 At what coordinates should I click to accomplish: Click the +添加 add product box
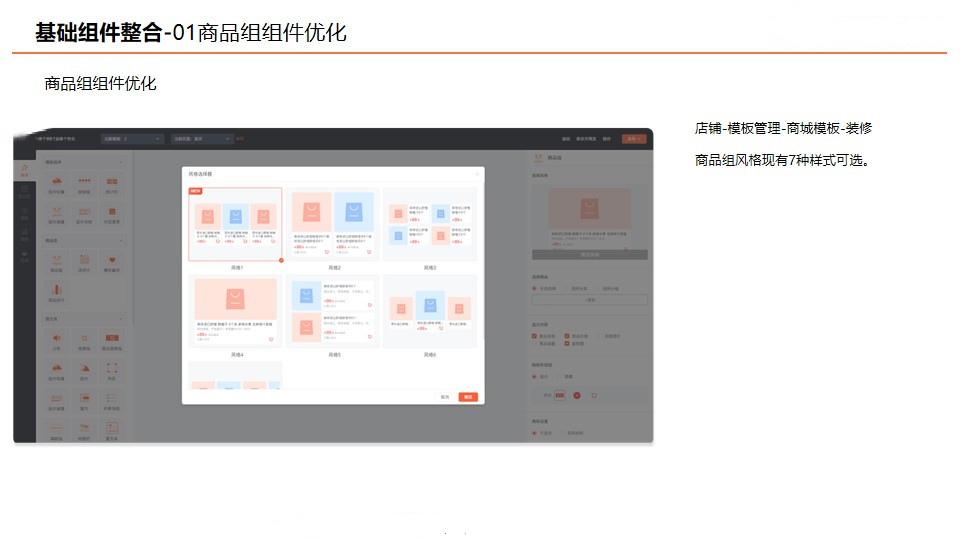[590, 300]
